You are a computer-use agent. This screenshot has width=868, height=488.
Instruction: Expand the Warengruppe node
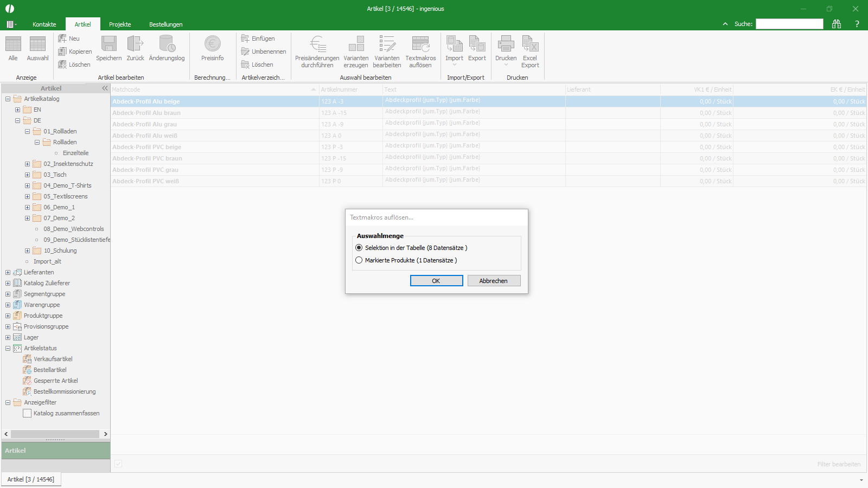pyautogui.click(x=8, y=305)
